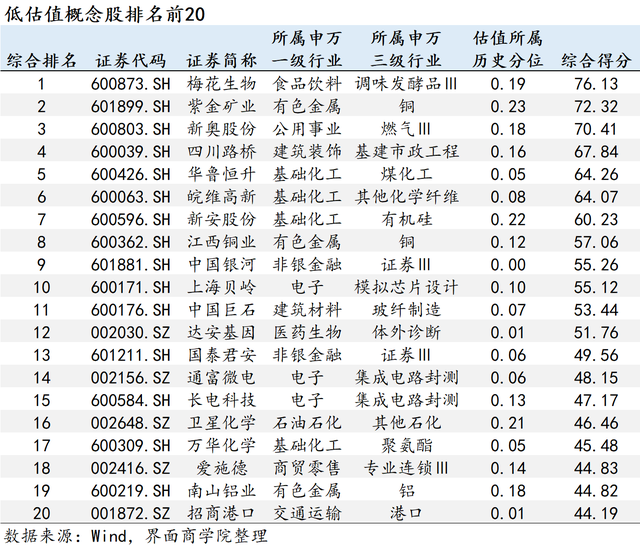The image size is (640, 546).
Task: Select the 综合得分 column header
Action: 596,61
